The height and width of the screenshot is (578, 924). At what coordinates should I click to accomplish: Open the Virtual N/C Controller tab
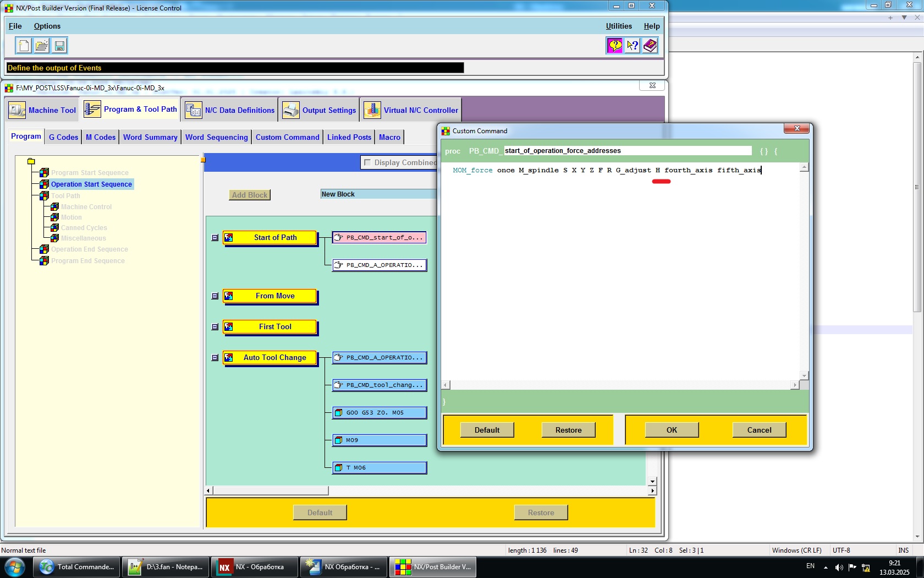(x=411, y=110)
